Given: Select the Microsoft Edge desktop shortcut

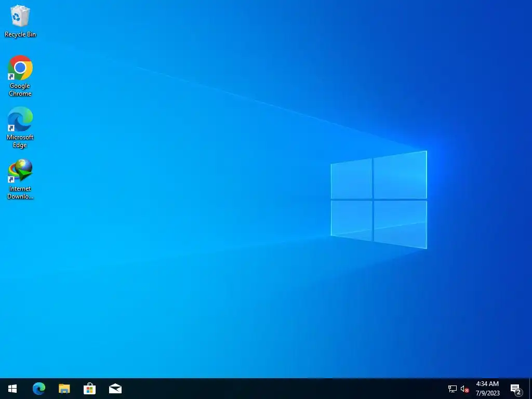Looking at the screenshot, I should pos(20,128).
